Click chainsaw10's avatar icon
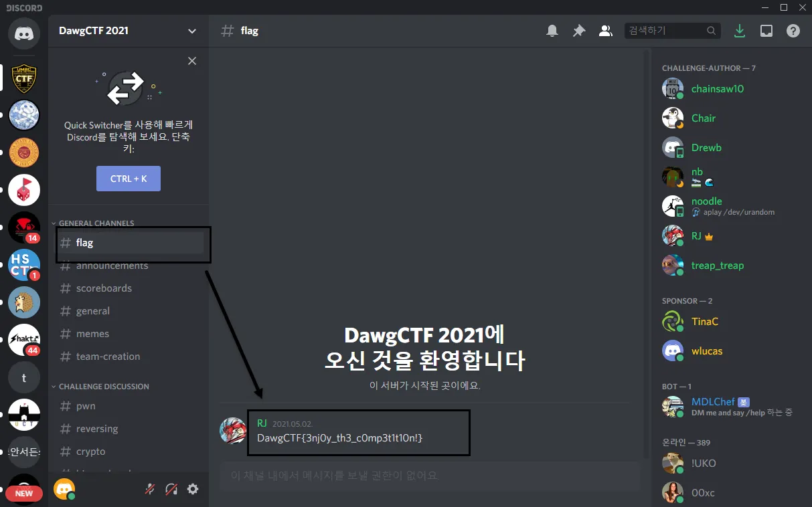 (673, 89)
